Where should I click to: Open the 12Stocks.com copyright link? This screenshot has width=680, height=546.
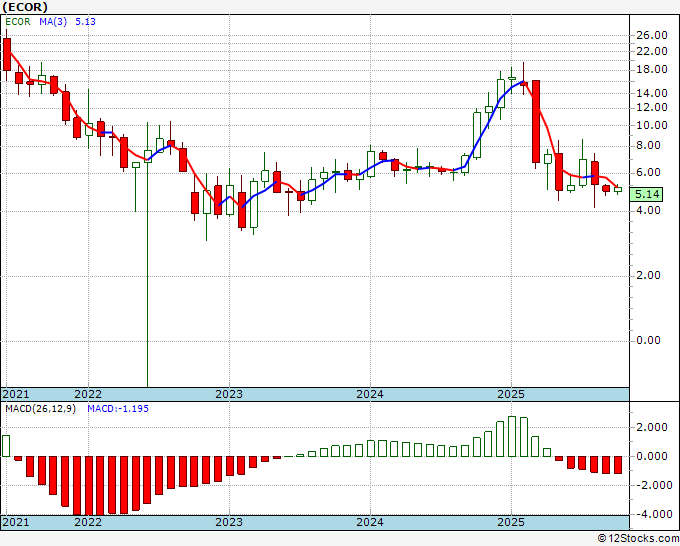click(x=638, y=539)
